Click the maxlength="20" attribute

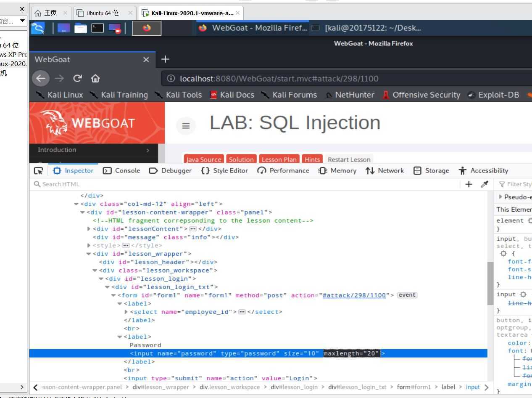click(x=351, y=353)
